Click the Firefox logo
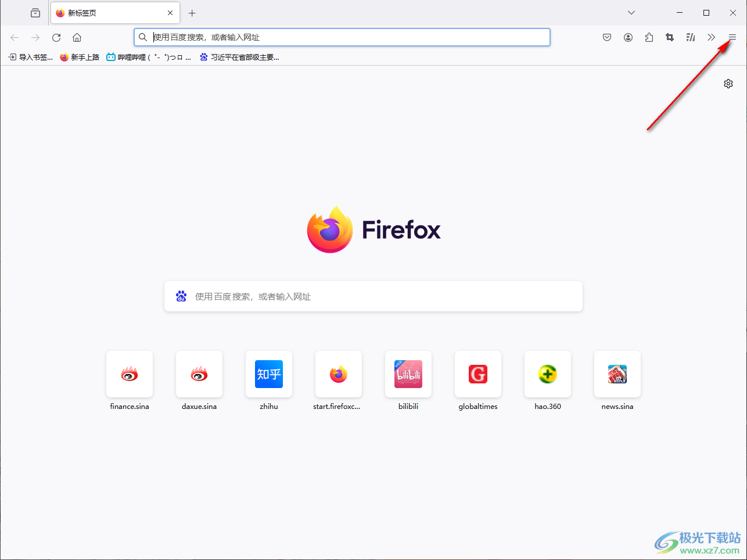 click(373, 229)
